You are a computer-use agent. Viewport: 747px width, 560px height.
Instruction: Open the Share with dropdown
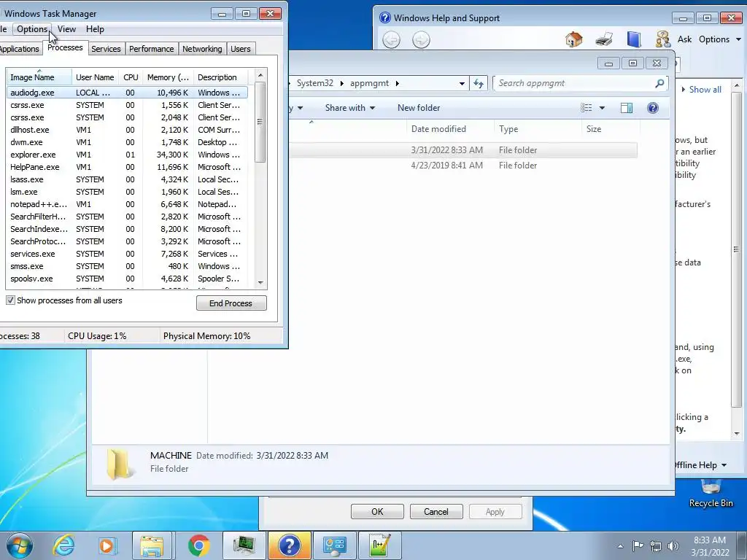(350, 108)
